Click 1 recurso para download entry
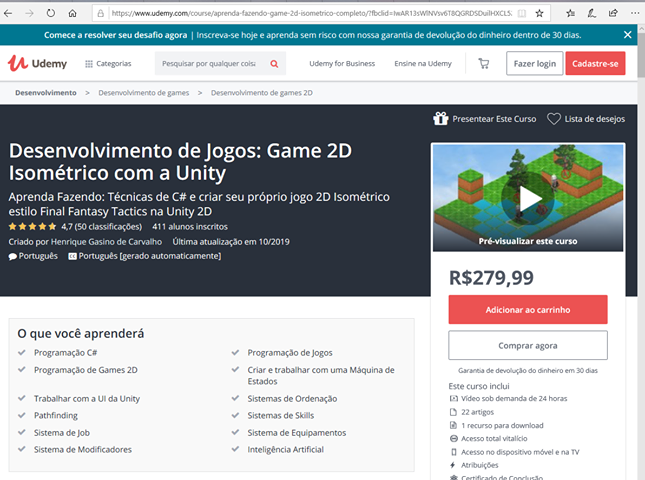 pyautogui.click(x=502, y=425)
